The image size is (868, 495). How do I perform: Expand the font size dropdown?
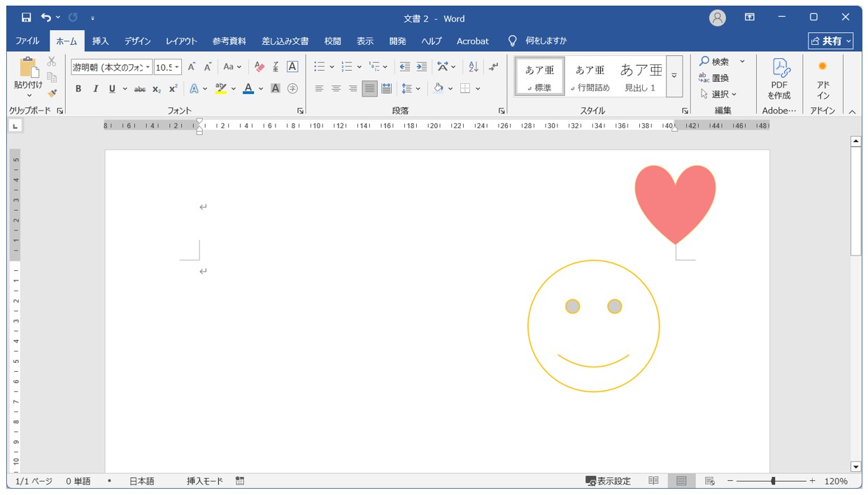[x=177, y=67]
